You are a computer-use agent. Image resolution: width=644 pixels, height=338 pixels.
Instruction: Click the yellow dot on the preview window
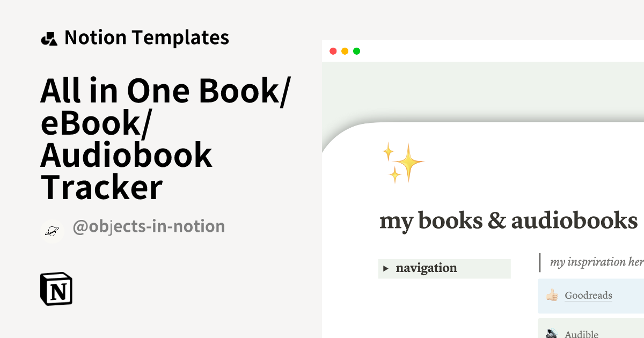pyautogui.click(x=345, y=51)
